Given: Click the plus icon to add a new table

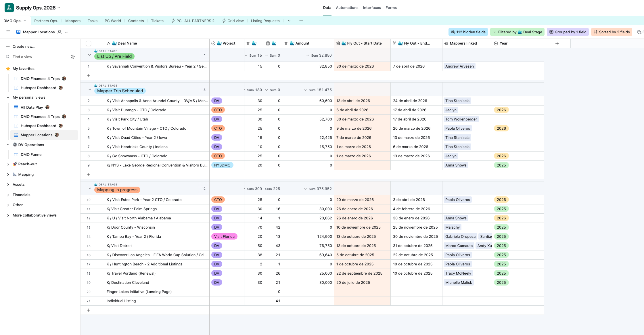Looking at the screenshot, I should pos(301,21).
